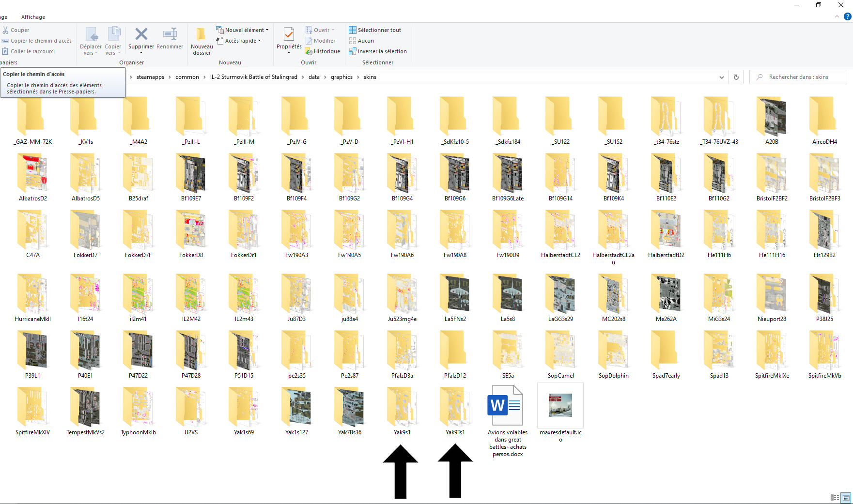
Task: Click the Couper (cut) button
Action: pyautogui.click(x=16, y=30)
